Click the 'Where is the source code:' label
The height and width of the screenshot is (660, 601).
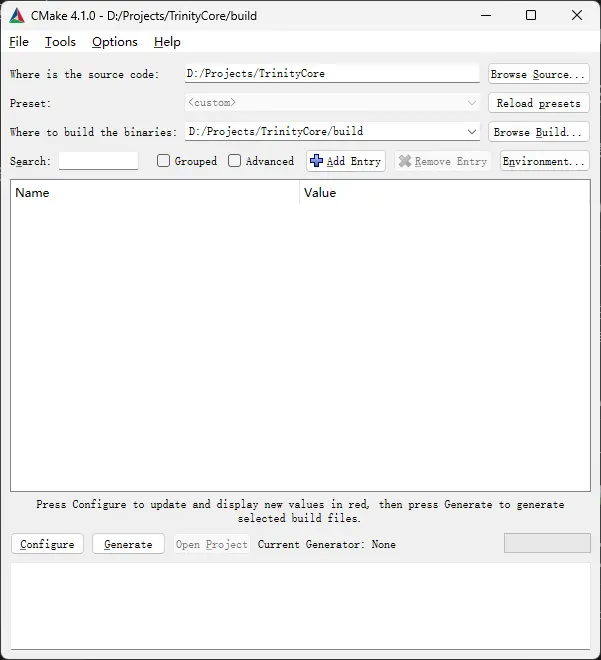[x=85, y=75]
